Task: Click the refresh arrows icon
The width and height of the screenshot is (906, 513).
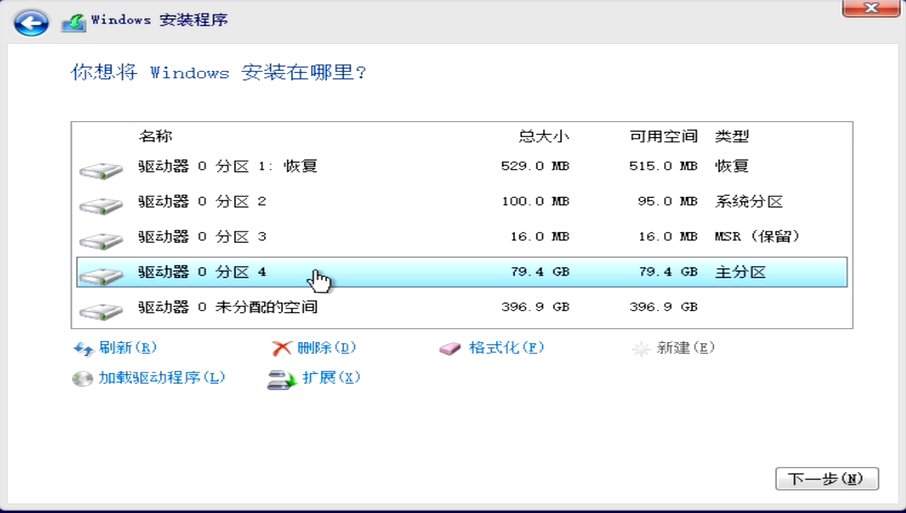Action: point(83,348)
